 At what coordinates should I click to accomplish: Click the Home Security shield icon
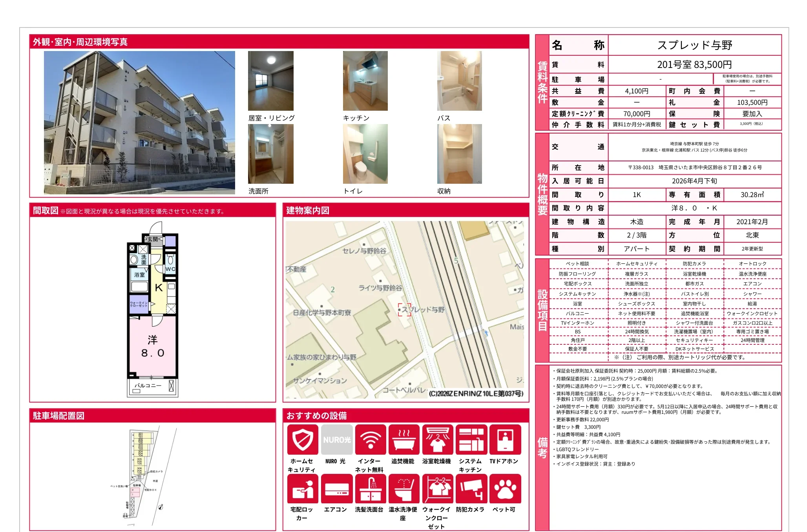[302, 439]
